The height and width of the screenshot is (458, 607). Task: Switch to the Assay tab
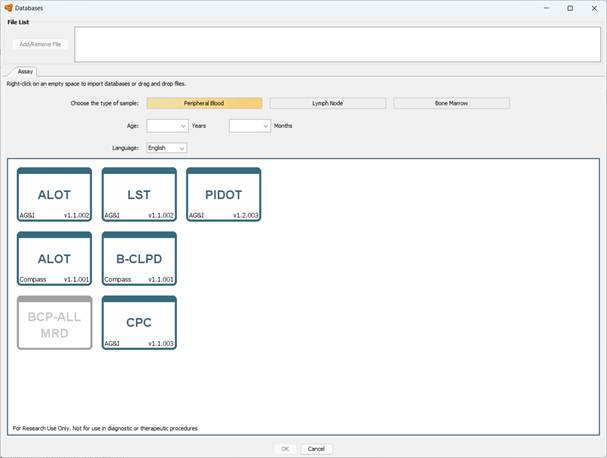[26, 72]
